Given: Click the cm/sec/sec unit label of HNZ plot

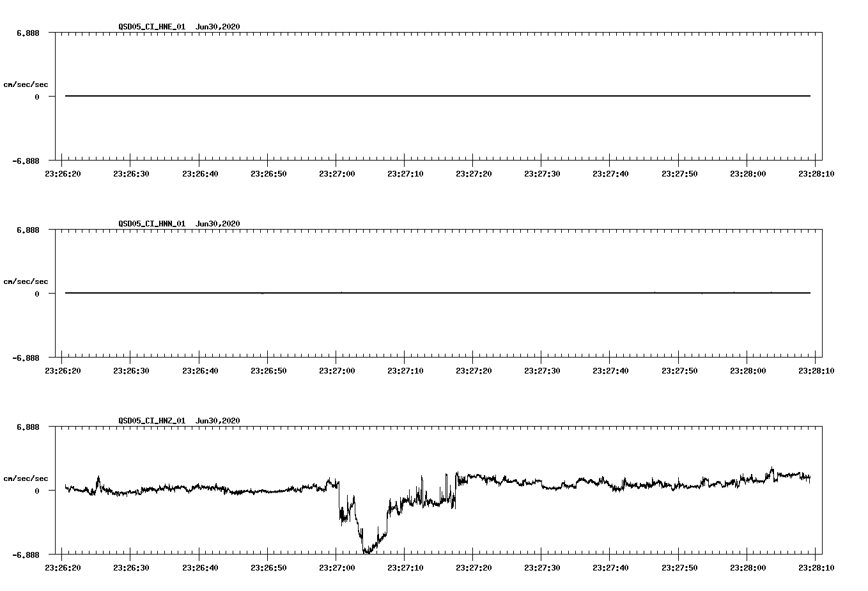Looking at the screenshot, I should click(x=26, y=478).
